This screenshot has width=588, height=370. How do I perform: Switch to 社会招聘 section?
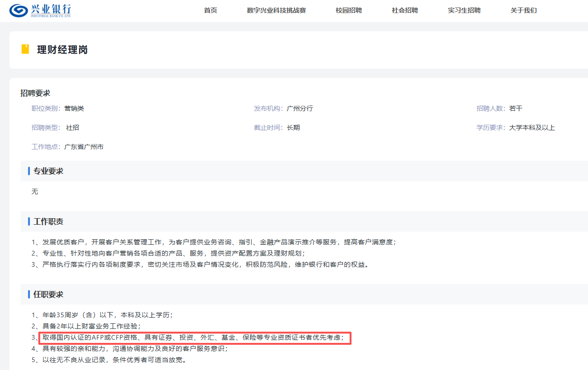pos(405,10)
